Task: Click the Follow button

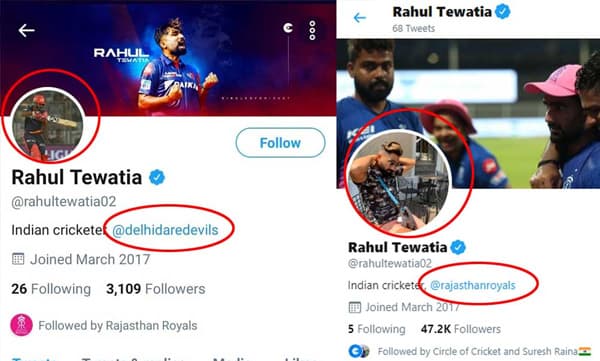Action: [x=280, y=143]
